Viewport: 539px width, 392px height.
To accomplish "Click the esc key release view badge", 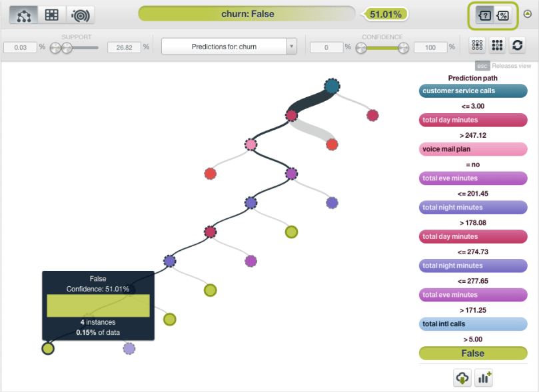I will click(482, 66).
